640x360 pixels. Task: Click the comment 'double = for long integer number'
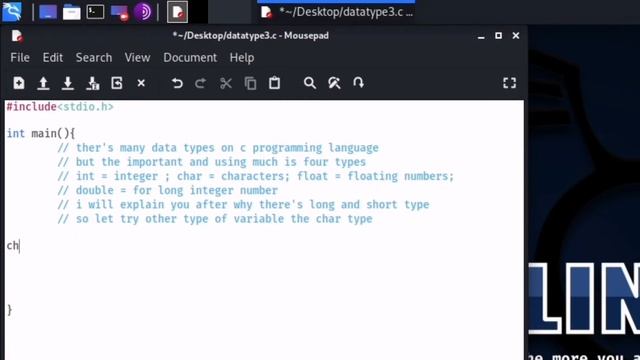point(167,191)
